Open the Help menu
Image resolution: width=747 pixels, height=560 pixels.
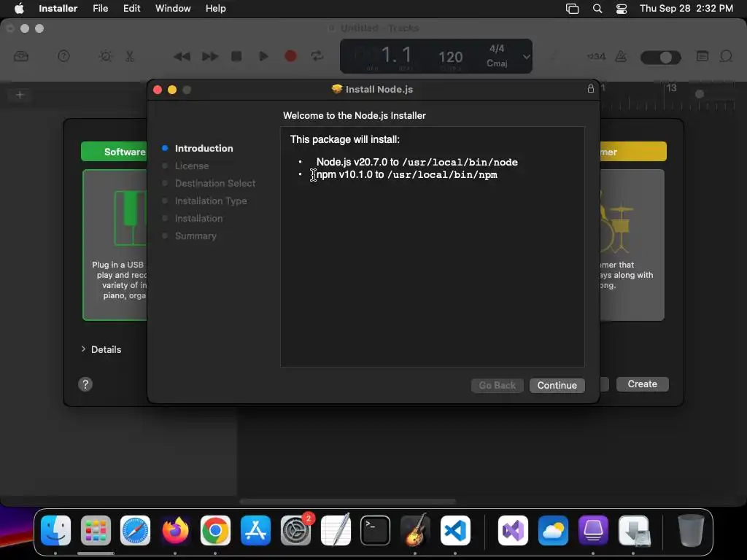[x=215, y=8]
